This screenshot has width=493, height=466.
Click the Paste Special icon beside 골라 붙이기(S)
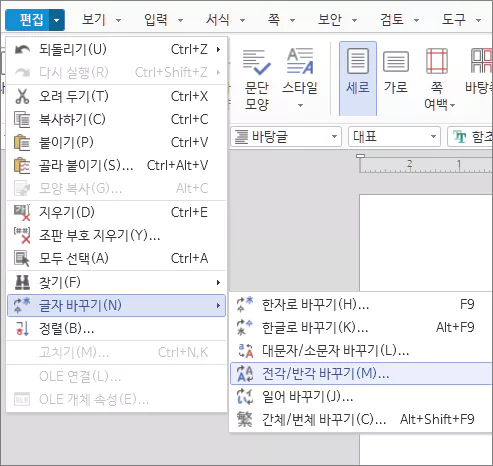22,166
